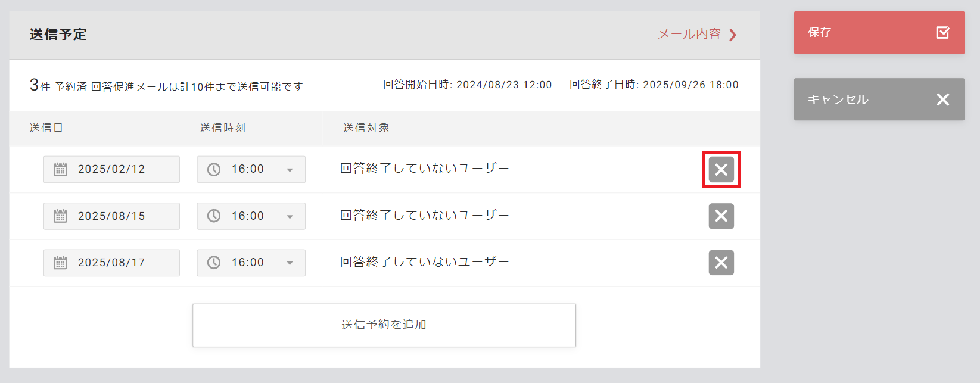Click the clock icon in the first row
The width and height of the screenshot is (980, 383).
tap(213, 169)
